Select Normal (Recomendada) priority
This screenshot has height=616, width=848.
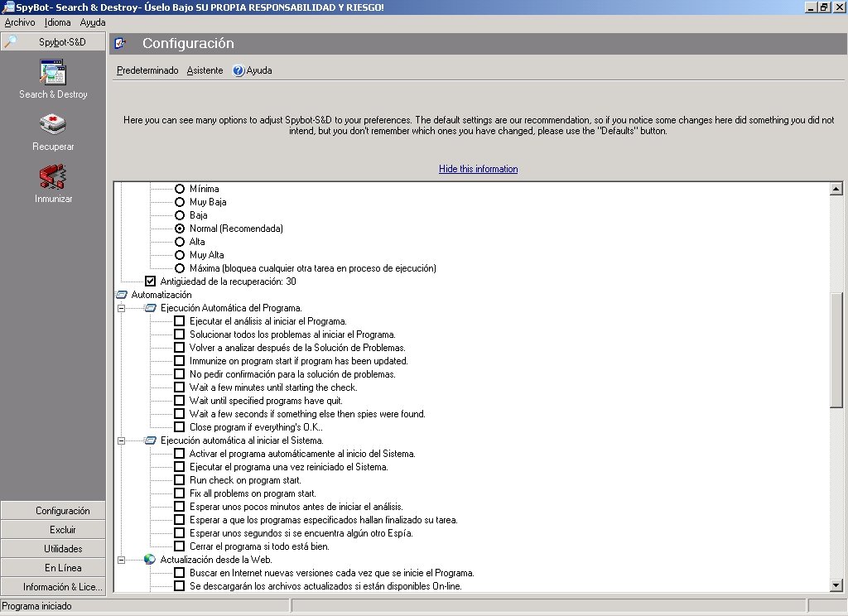click(180, 229)
